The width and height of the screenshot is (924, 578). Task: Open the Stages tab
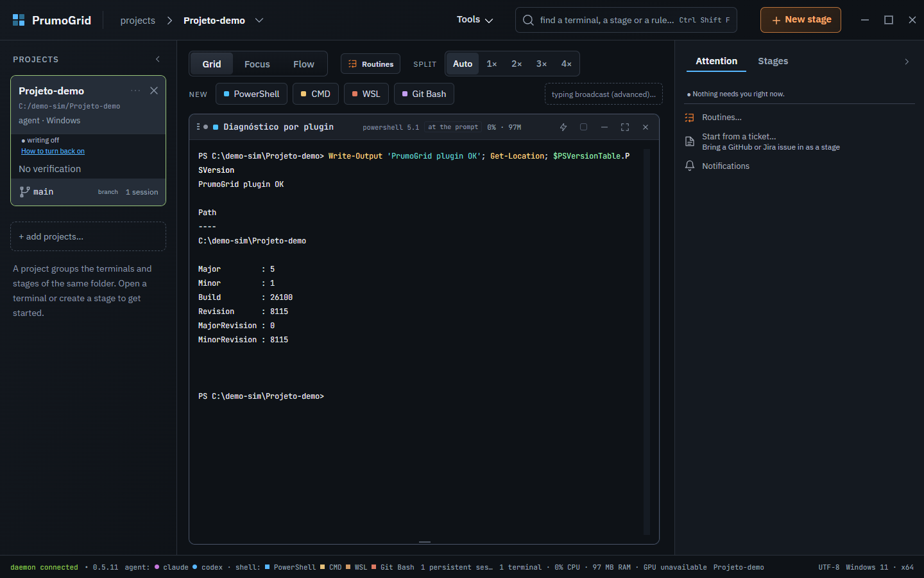pyautogui.click(x=773, y=61)
